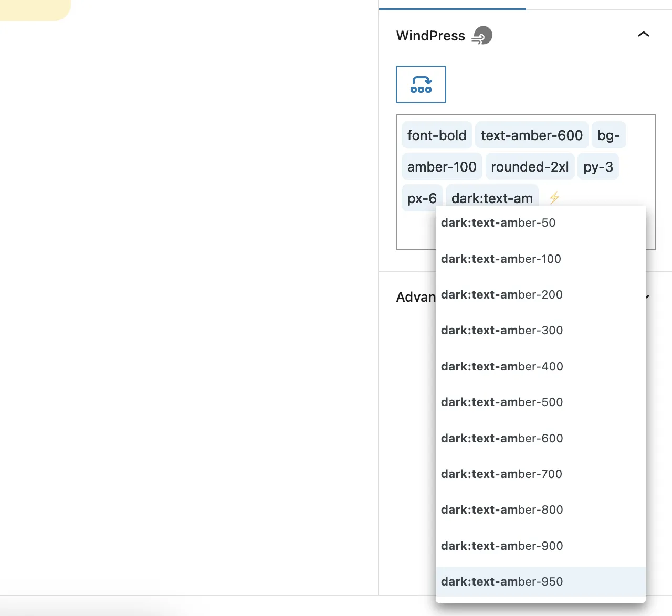Screen dimensions: 672x616
Task: Click the partially hidden Advanced panel heading
Action: point(416,297)
